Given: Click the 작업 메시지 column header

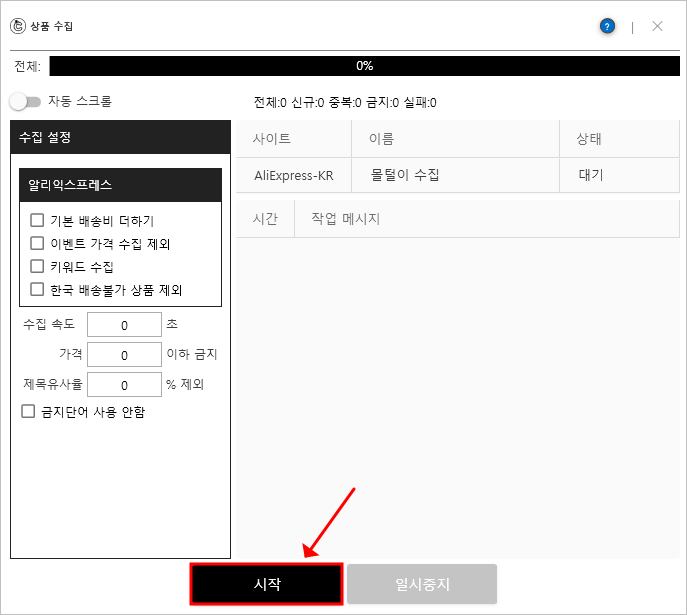Looking at the screenshot, I should 487,219.
